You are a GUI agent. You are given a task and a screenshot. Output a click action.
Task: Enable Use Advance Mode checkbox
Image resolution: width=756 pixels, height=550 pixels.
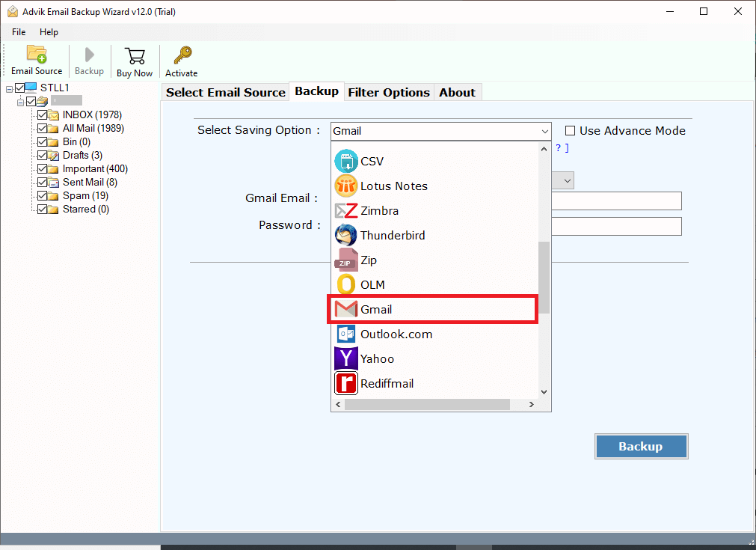tap(570, 131)
